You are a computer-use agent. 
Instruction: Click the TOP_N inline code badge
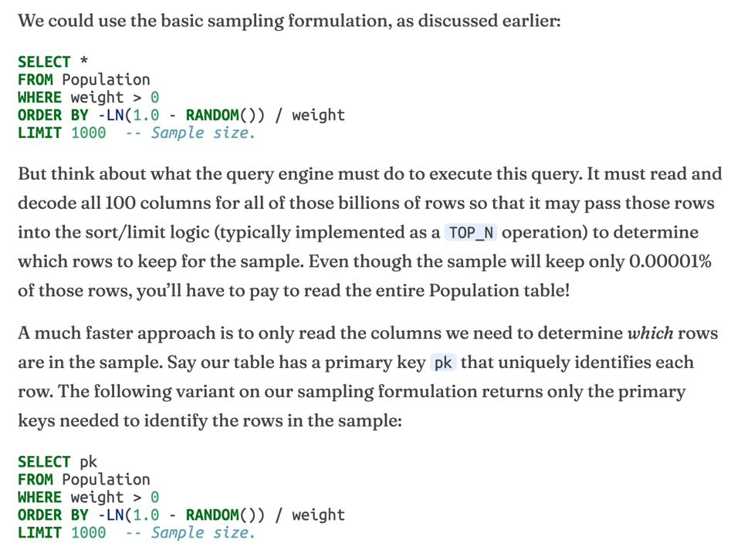(470, 233)
